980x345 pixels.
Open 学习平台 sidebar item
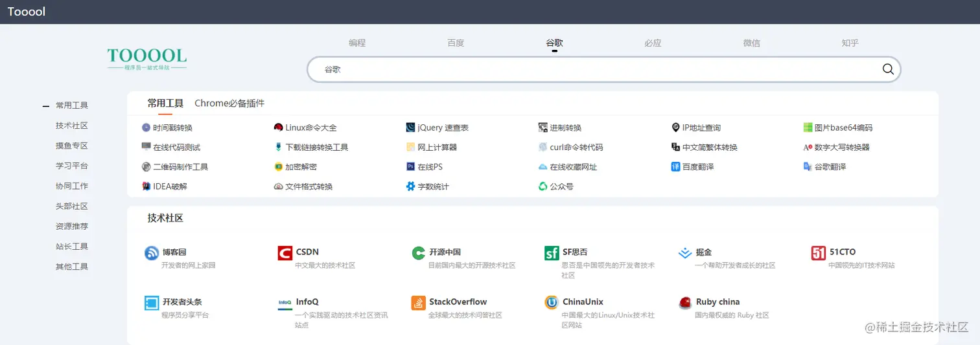pyautogui.click(x=72, y=166)
